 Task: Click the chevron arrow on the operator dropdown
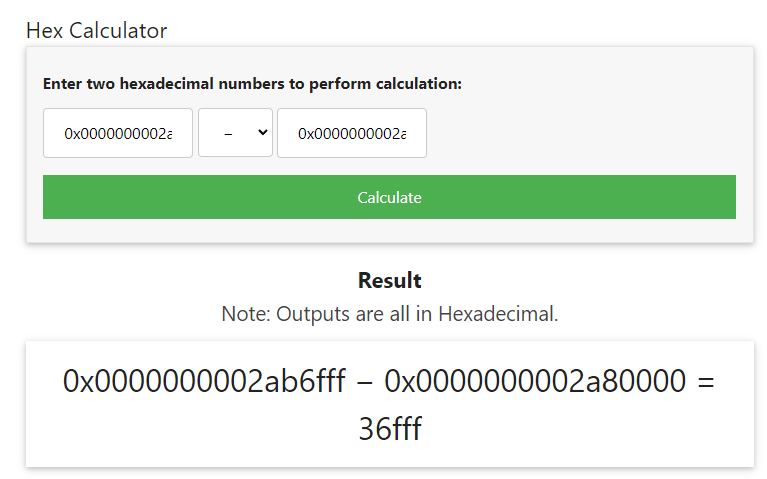pos(263,132)
